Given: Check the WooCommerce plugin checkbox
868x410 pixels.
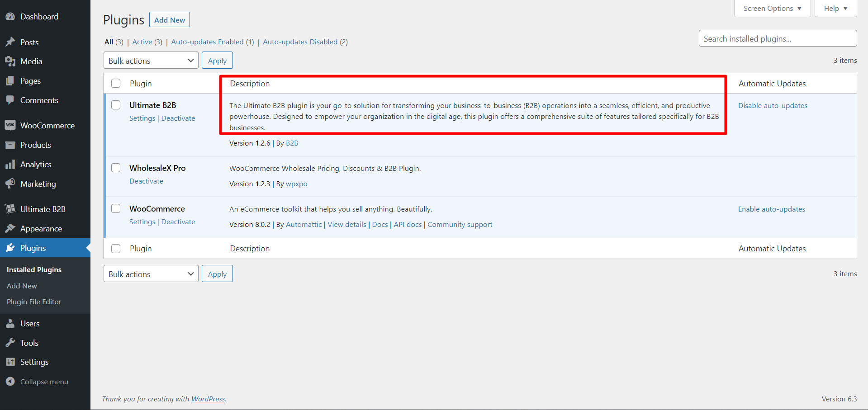Looking at the screenshot, I should [x=116, y=208].
